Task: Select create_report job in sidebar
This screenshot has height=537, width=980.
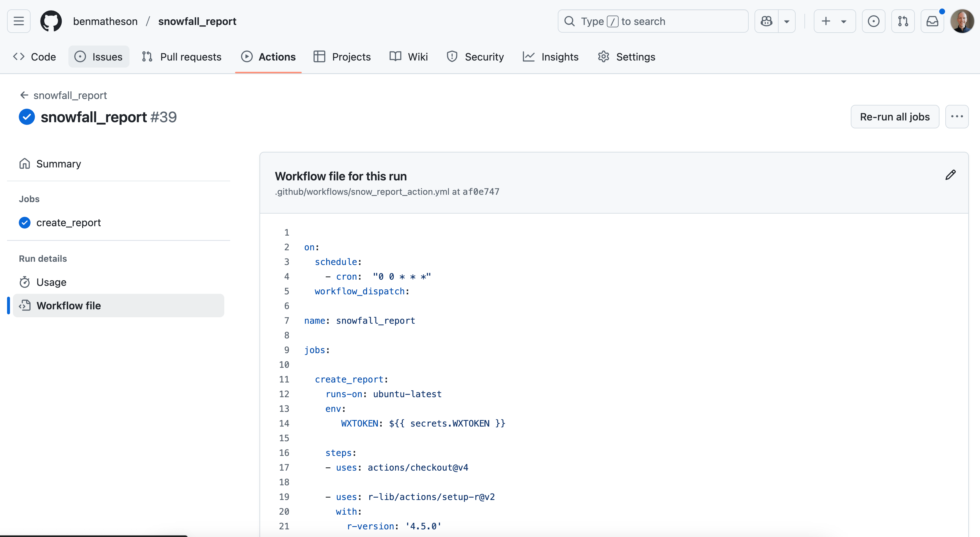Action: [x=68, y=223]
